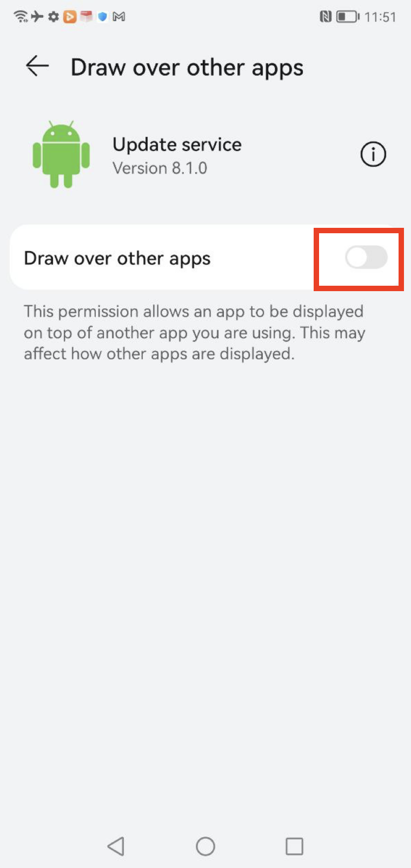The height and width of the screenshot is (868, 411).
Task: Tap the circle Home navigation button
Action: click(x=205, y=846)
